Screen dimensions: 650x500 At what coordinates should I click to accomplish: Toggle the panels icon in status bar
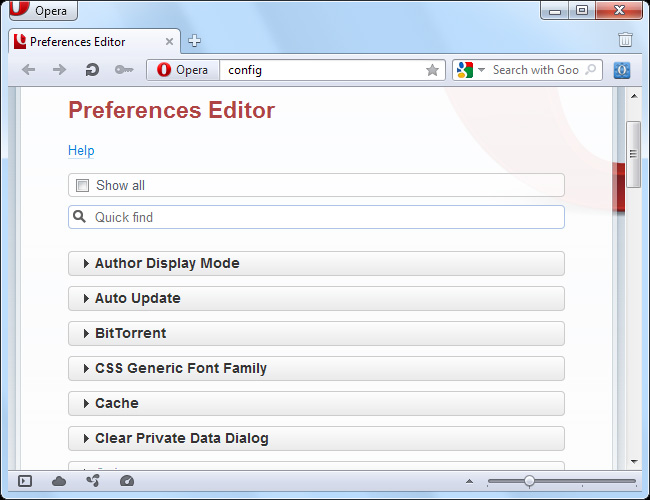click(25, 481)
